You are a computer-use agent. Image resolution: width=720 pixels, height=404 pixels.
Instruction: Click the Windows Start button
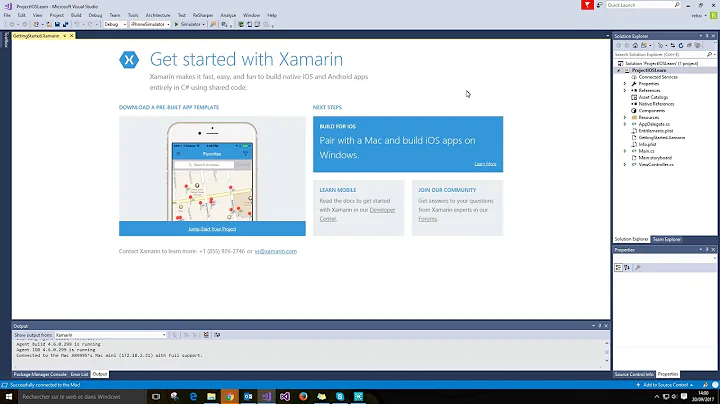click(x=9, y=397)
